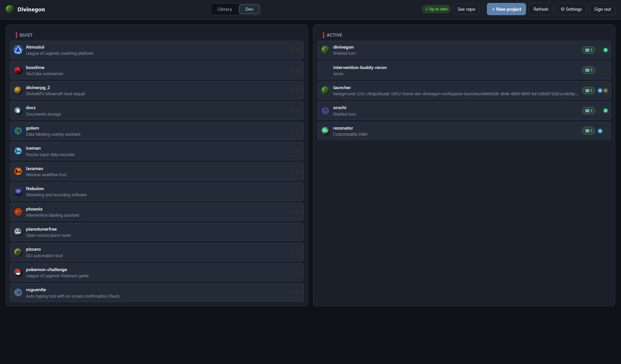Open the Atmoslol project name
Screen dimensions: 621x364
35,47
